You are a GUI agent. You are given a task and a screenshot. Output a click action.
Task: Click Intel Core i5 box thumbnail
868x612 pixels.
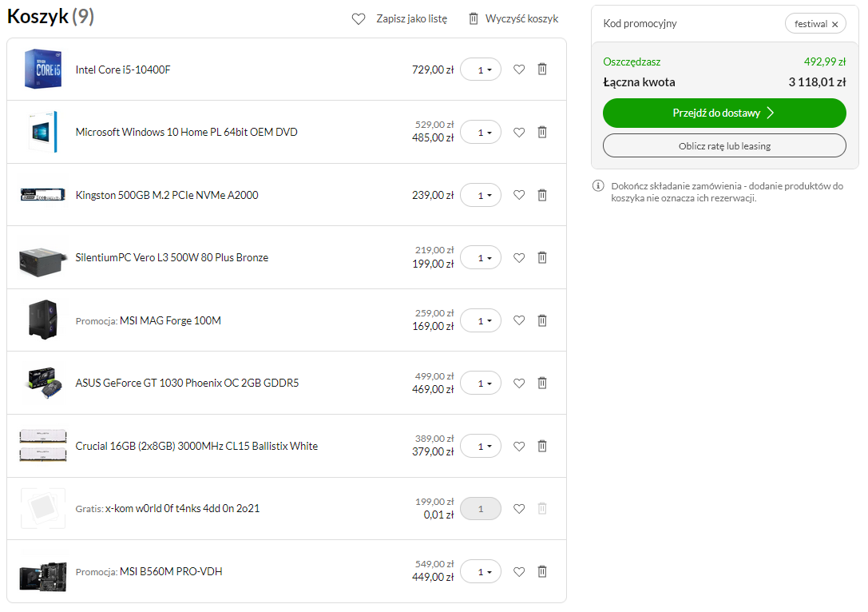tap(43, 70)
